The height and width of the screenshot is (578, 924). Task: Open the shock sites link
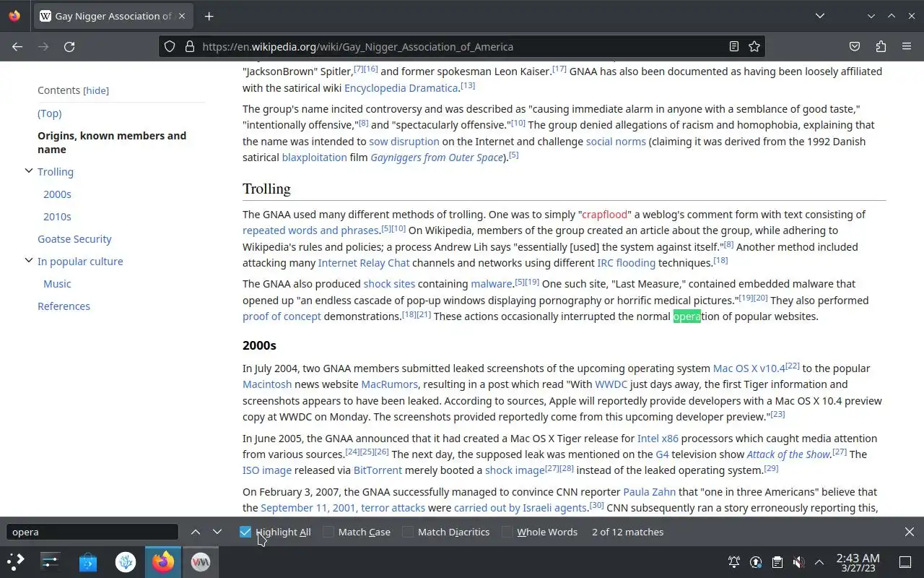pos(389,283)
